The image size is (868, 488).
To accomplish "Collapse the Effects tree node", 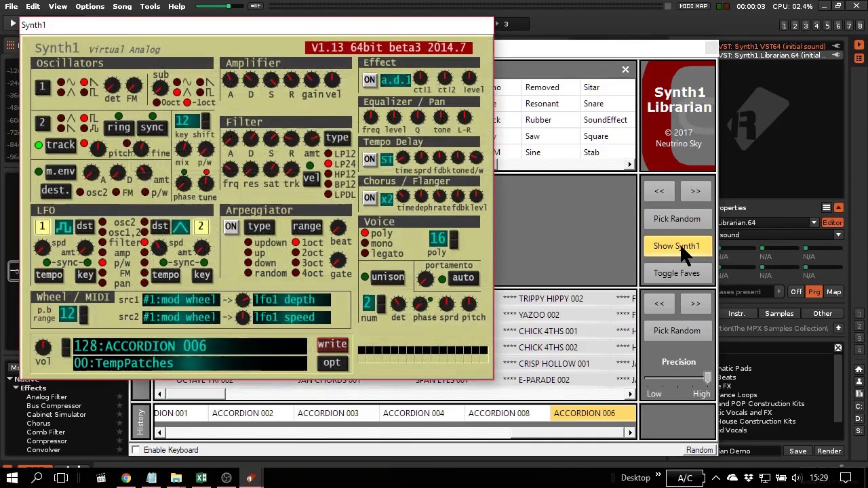I will pyautogui.click(x=16, y=388).
